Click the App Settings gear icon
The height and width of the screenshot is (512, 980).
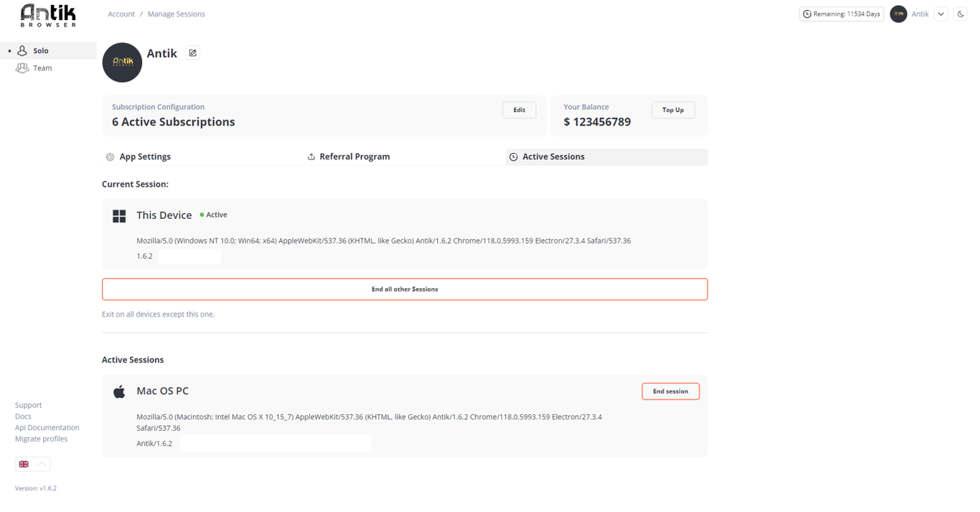pos(110,157)
